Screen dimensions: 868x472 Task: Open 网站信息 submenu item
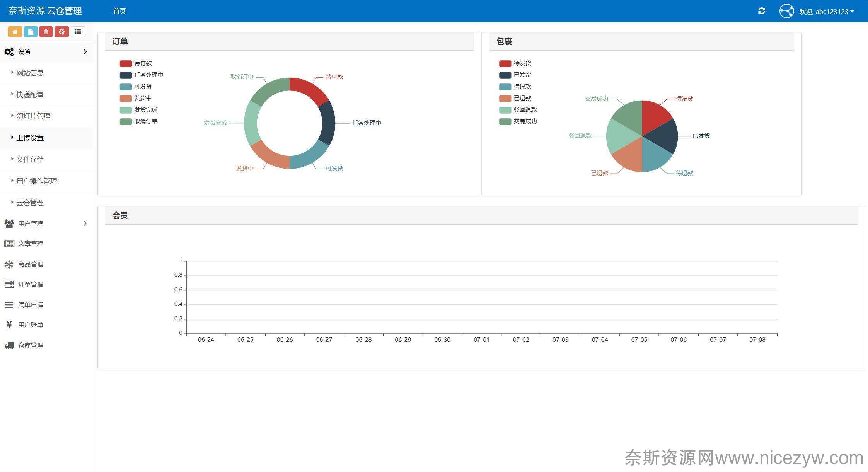pyautogui.click(x=47, y=73)
